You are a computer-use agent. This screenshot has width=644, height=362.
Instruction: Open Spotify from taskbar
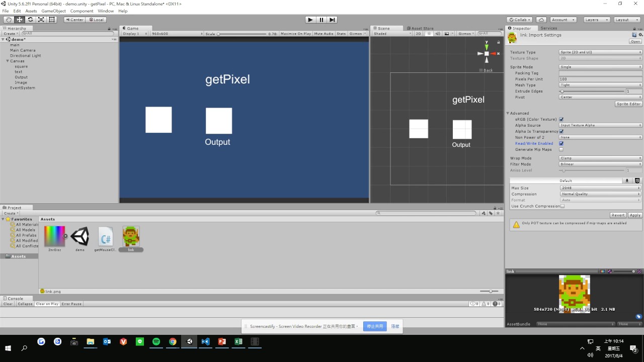[x=156, y=342]
